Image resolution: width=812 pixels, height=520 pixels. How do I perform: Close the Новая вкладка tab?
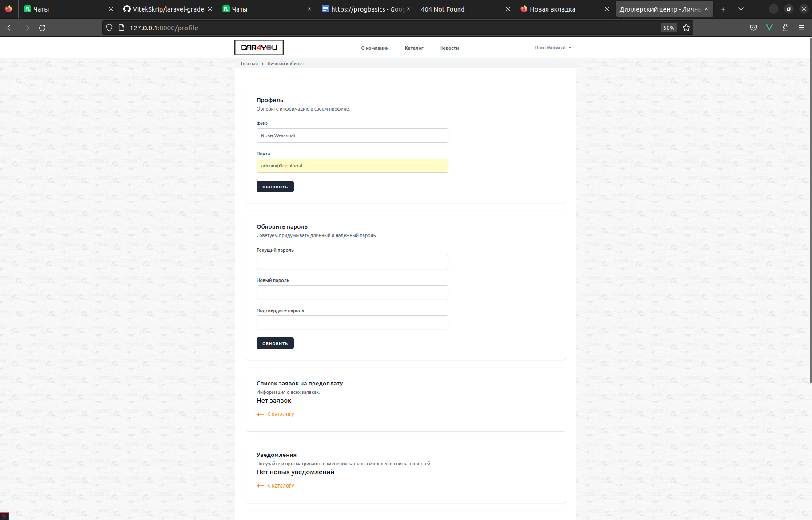coord(607,9)
